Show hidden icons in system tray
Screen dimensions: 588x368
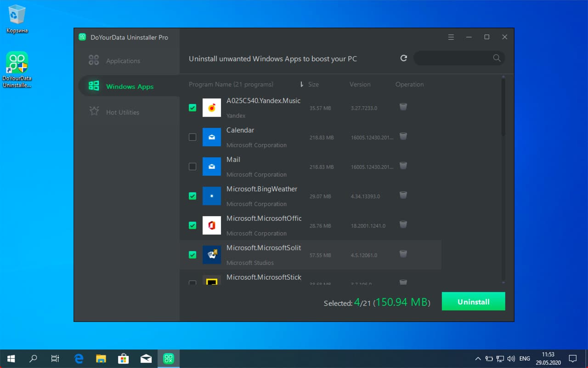click(478, 358)
